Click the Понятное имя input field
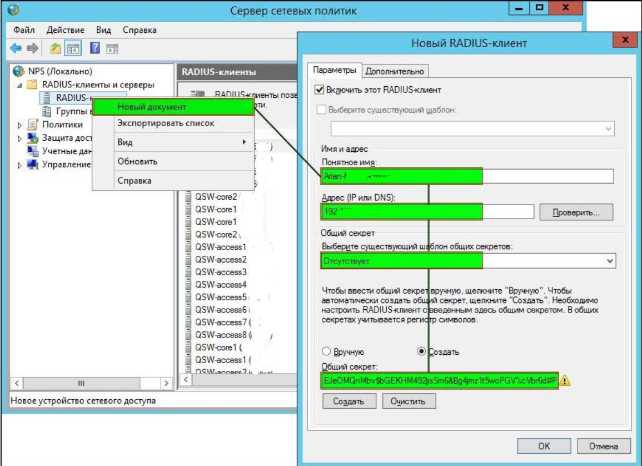642x466 pixels. click(x=402, y=175)
